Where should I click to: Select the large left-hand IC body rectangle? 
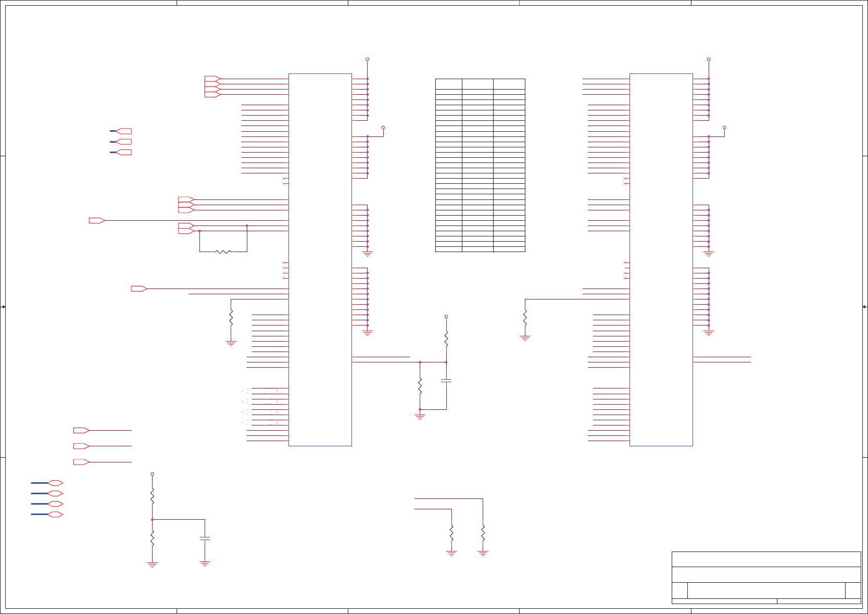(320, 260)
